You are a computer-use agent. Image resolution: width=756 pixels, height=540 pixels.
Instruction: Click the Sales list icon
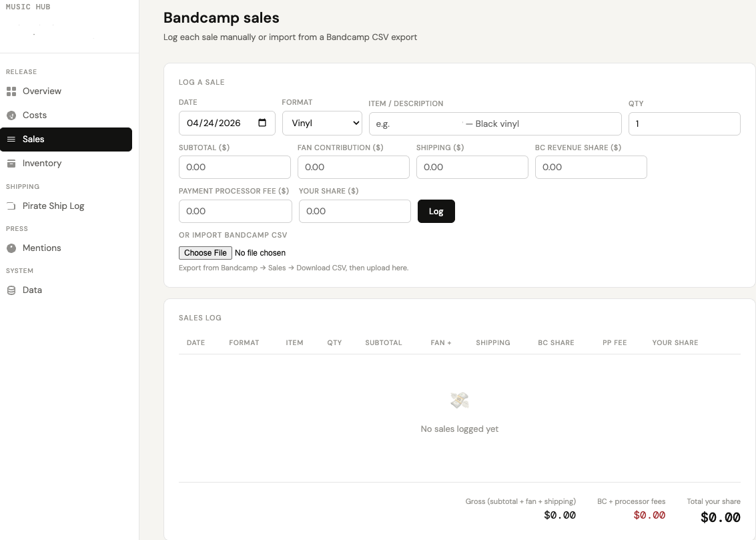click(11, 139)
